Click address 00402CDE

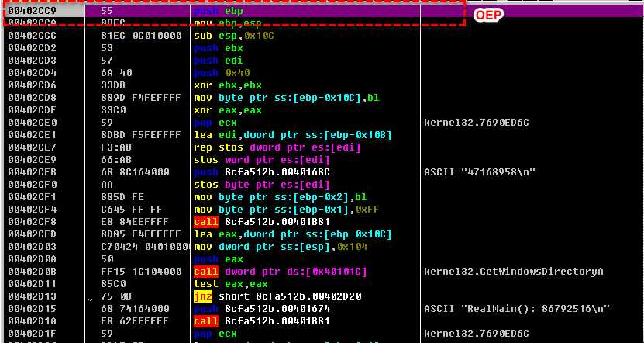pyautogui.click(x=32, y=110)
